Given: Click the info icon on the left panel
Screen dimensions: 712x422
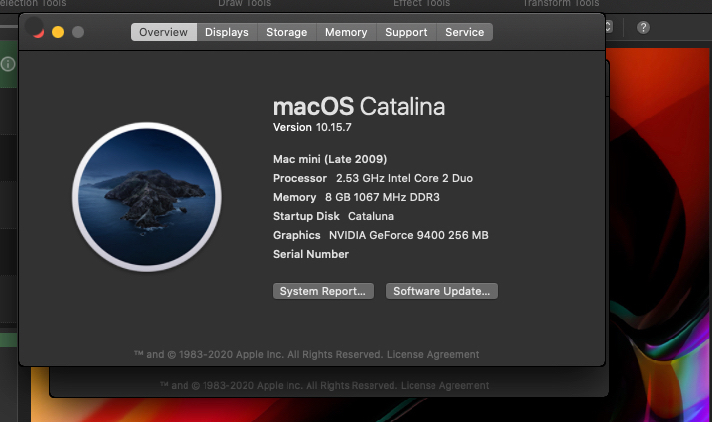Looking at the screenshot, I should pyautogui.click(x=8, y=64).
